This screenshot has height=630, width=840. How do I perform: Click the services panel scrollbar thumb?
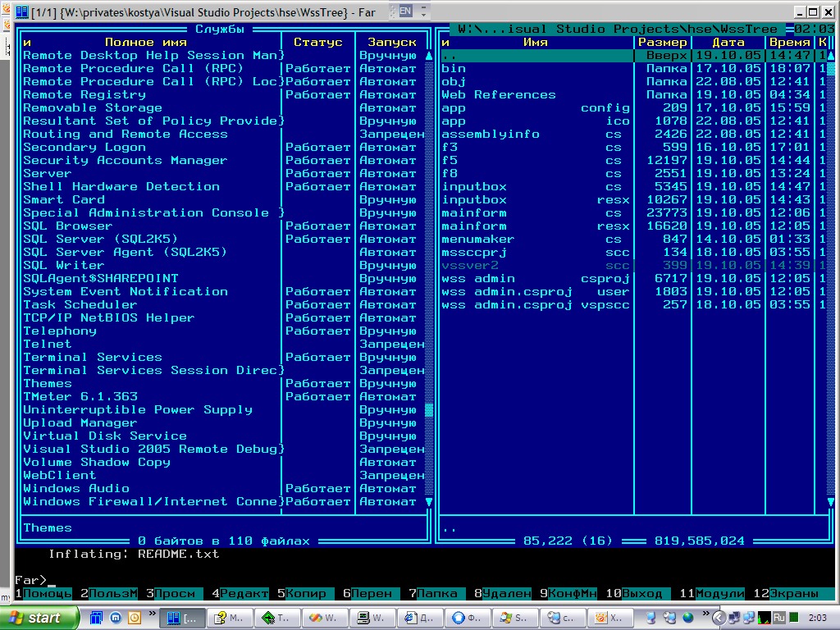click(x=428, y=410)
